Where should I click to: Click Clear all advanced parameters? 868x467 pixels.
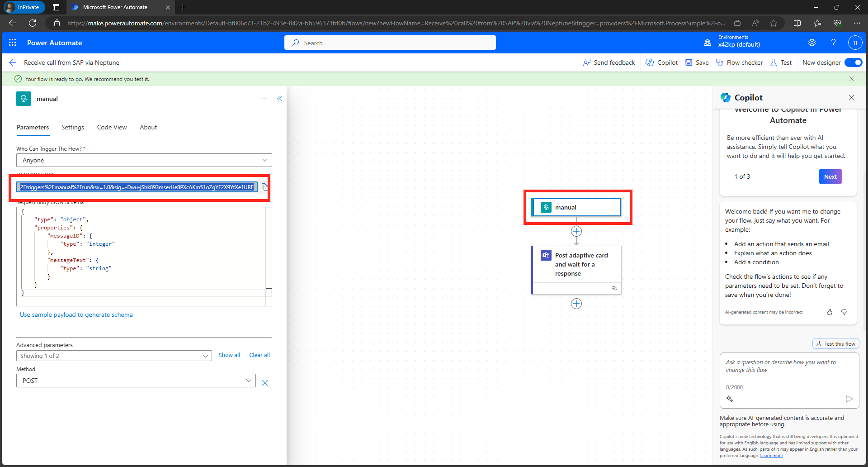[259, 355]
